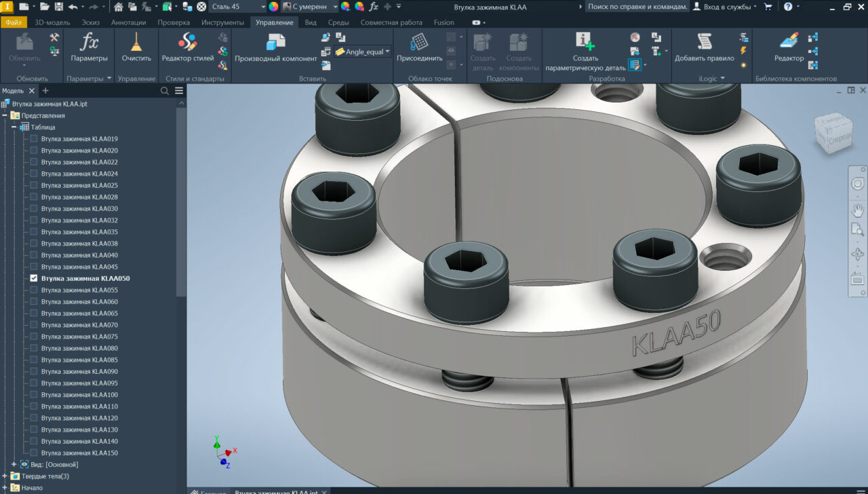Collapse the Таблица tree node
This screenshot has width=868, height=494.
pos(14,128)
